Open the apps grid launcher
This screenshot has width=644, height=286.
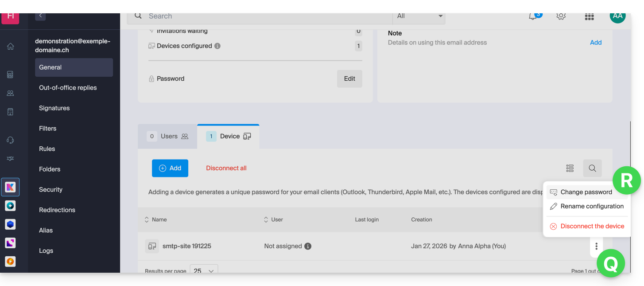(x=589, y=17)
